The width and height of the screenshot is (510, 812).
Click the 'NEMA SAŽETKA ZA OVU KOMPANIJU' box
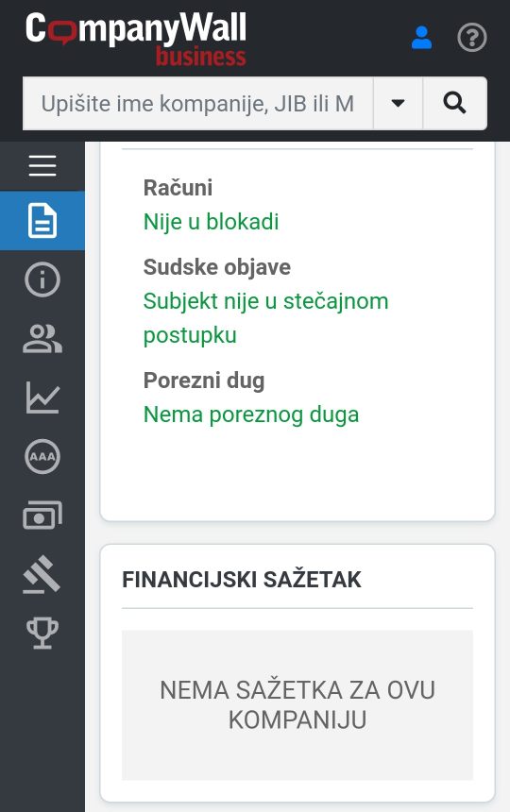click(297, 704)
